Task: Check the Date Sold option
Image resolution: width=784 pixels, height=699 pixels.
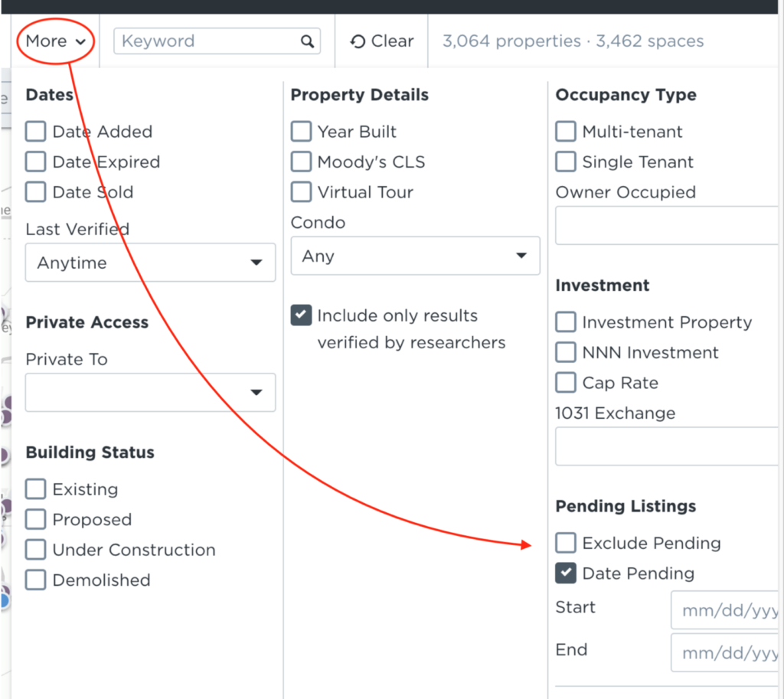Action: 35,192
